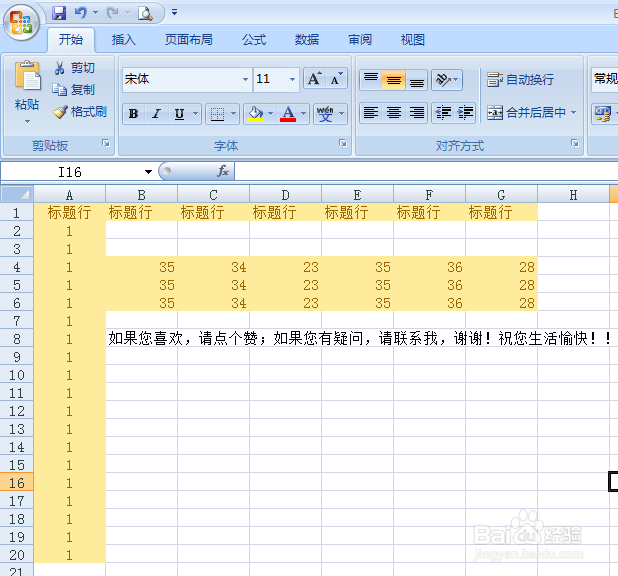The image size is (618, 576).
Task: Open the 页面布局 tab
Action: click(x=189, y=39)
